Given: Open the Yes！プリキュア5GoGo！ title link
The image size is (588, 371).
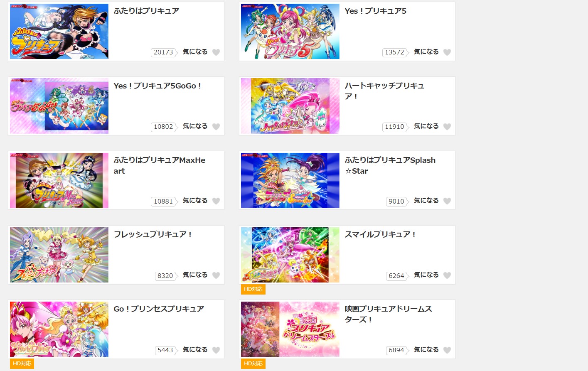Looking at the screenshot, I should pos(157,86).
